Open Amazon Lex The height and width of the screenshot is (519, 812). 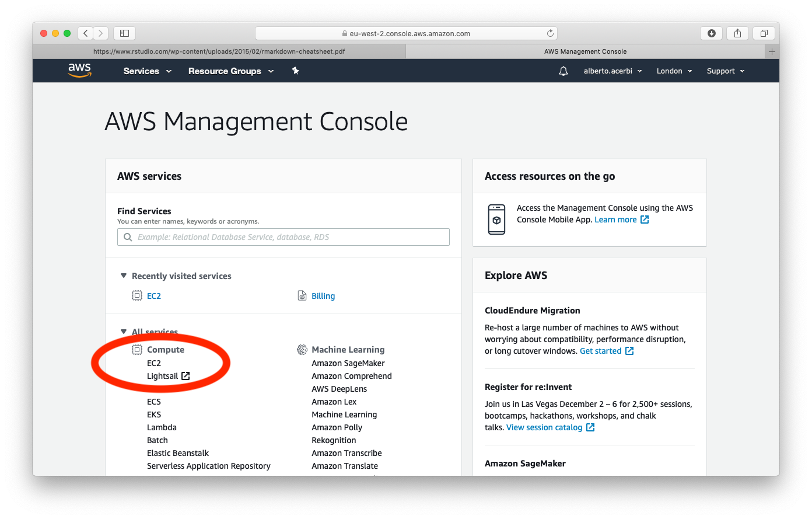[334, 402]
